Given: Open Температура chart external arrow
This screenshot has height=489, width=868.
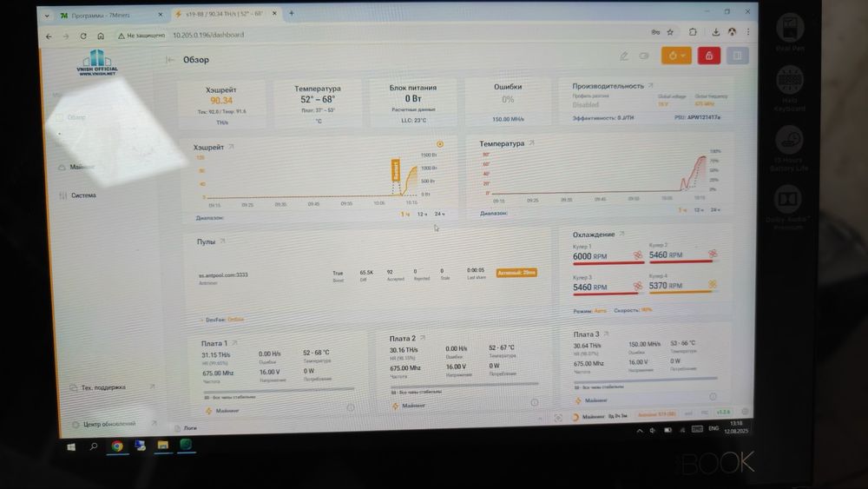Looking at the screenshot, I should point(531,143).
